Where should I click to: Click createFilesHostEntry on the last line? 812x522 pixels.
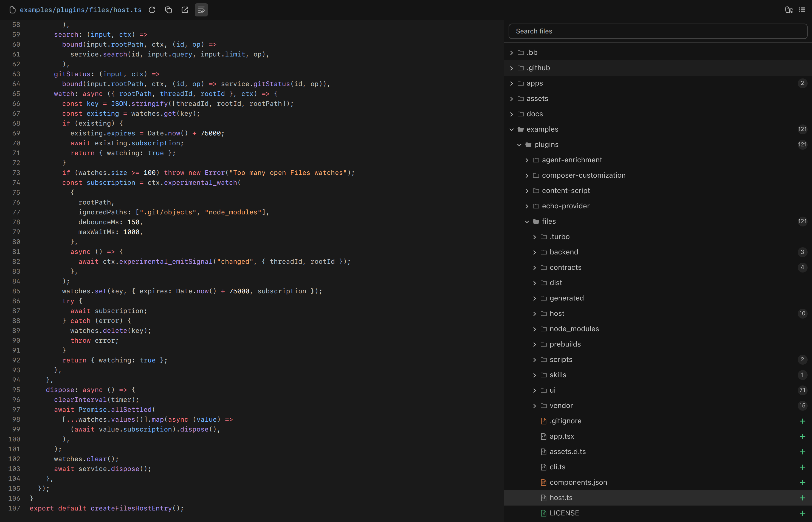click(131, 509)
